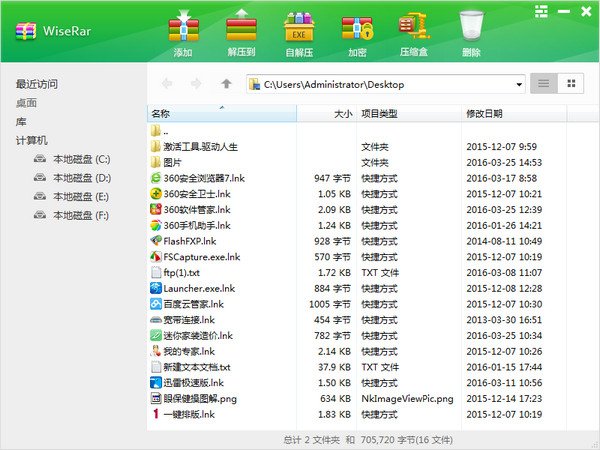Image resolution: width=600 pixels, height=450 pixels.
Task: Switch to grid thumbnail view mode
Action: [571, 83]
